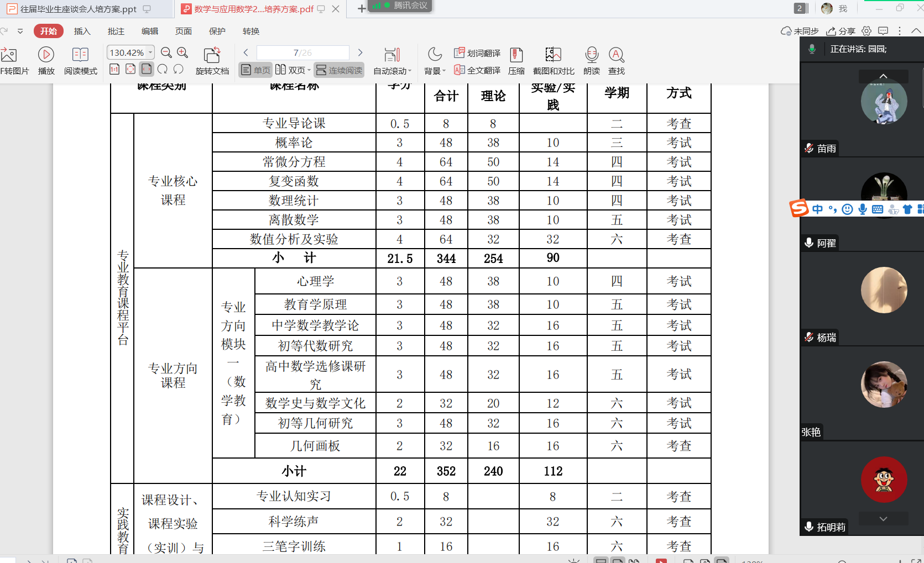The height and width of the screenshot is (563, 924).
Task: Click the Sogou input method logo
Action: pos(799,208)
